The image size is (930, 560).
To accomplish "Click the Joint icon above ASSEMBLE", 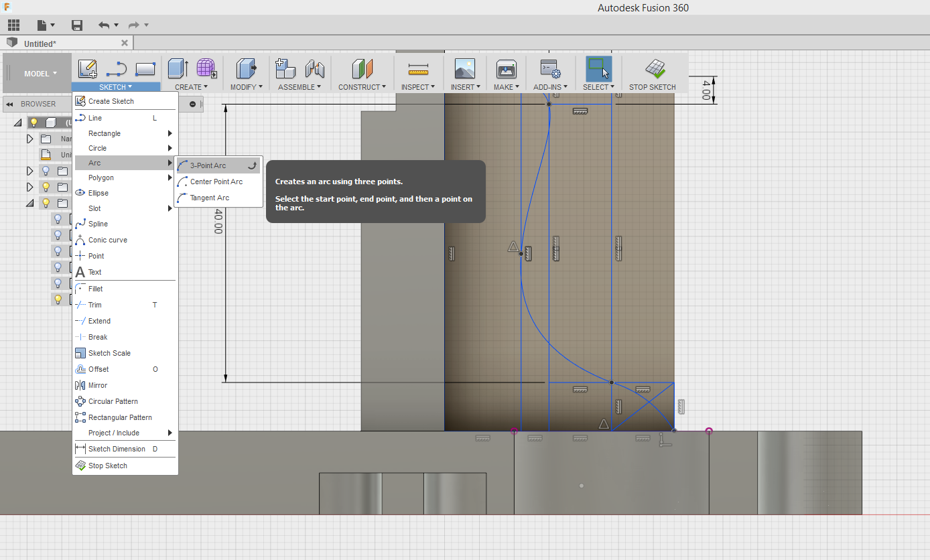I will pyautogui.click(x=315, y=68).
